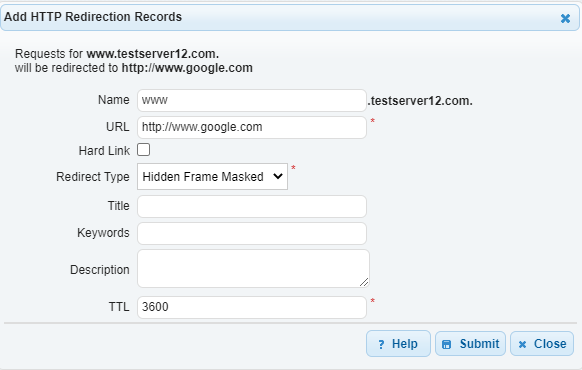Screen dimensions: 582x370
Task: Click the Hard Link label text
Action: 104,151
